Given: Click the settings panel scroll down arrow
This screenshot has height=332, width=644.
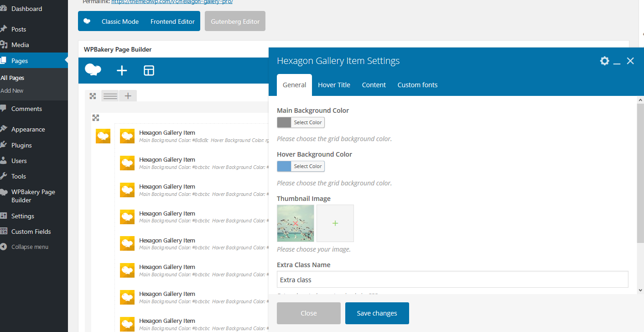Looking at the screenshot, I should pos(640,290).
